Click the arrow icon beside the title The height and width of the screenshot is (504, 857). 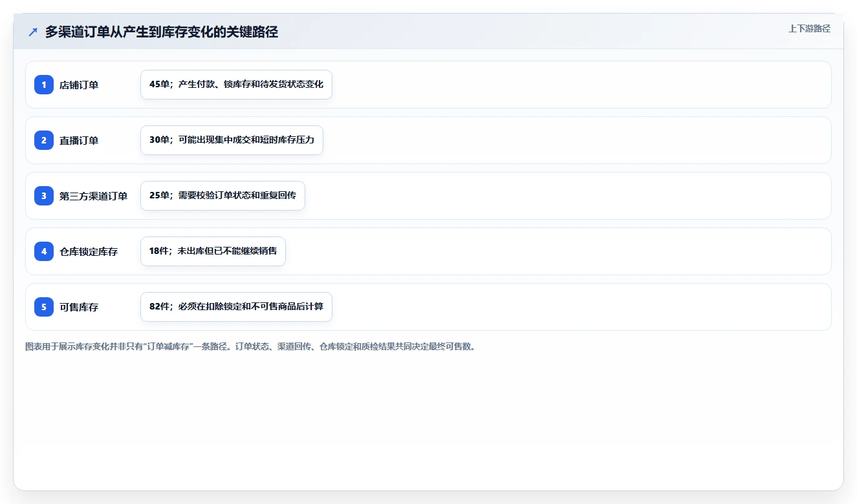click(x=33, y=32)
